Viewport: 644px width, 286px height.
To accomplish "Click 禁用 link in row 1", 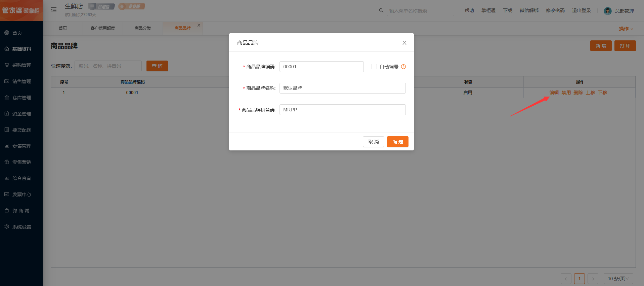I will click(x=566, y=93).
